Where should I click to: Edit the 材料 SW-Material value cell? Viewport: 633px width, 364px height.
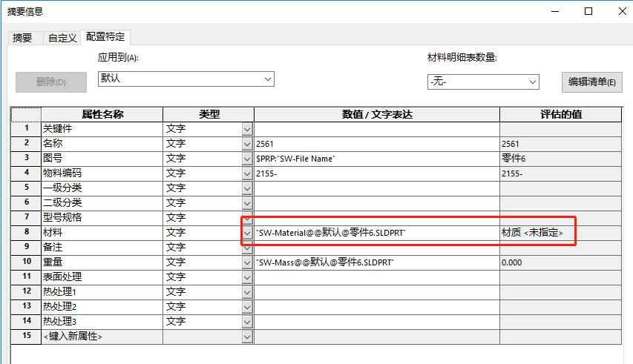point(376,233)
